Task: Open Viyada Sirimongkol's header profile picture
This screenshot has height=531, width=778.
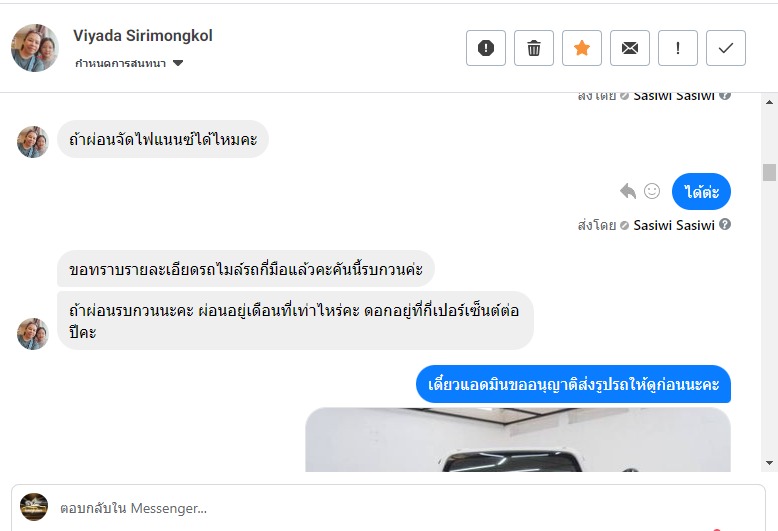Action: point(35,48)
